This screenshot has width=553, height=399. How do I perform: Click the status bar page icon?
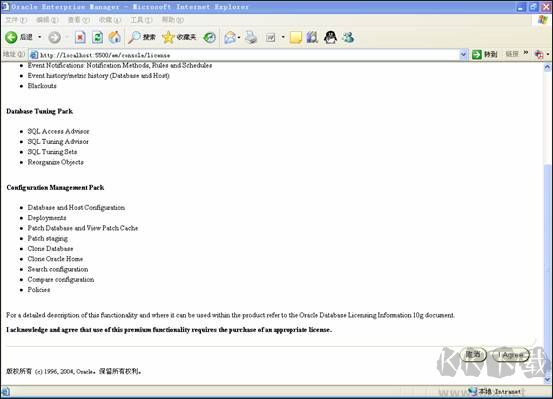(6, 391)
